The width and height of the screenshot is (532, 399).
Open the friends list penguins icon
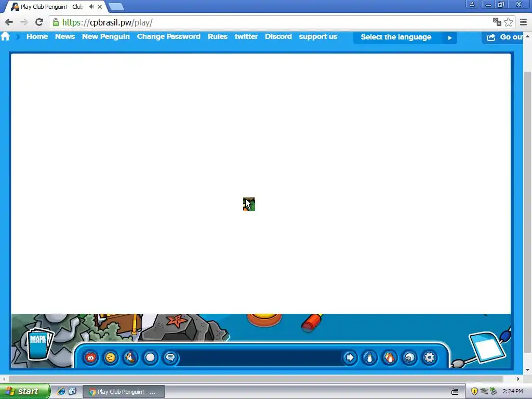(x=390, y=357)
